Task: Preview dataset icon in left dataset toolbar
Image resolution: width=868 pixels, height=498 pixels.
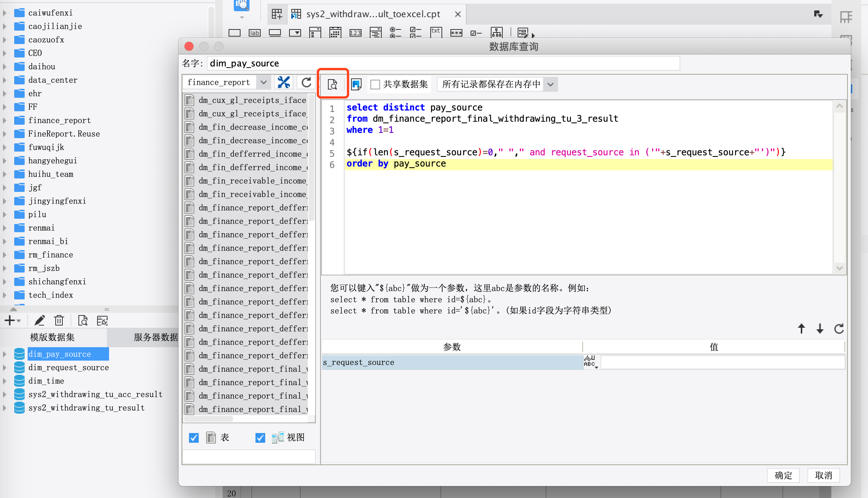Action: 83,320
